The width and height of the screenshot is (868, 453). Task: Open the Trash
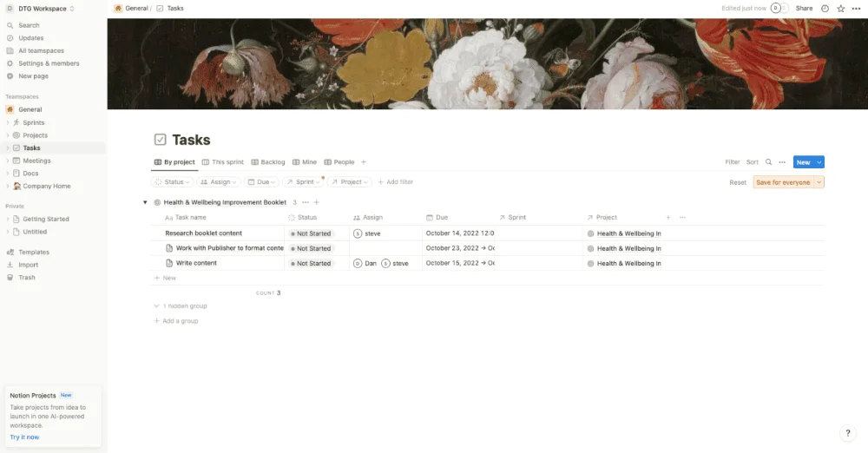pos(27,278)
